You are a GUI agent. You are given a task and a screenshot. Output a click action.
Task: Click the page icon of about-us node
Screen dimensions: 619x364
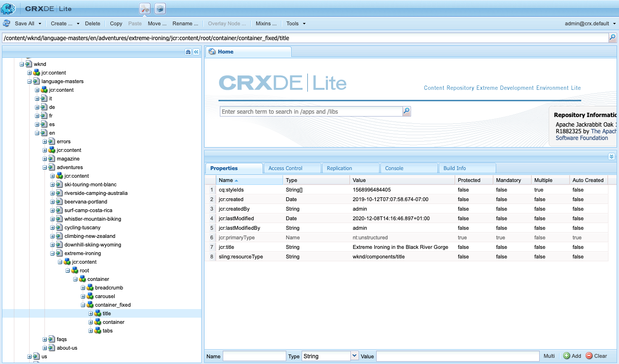tap(52, 348)
